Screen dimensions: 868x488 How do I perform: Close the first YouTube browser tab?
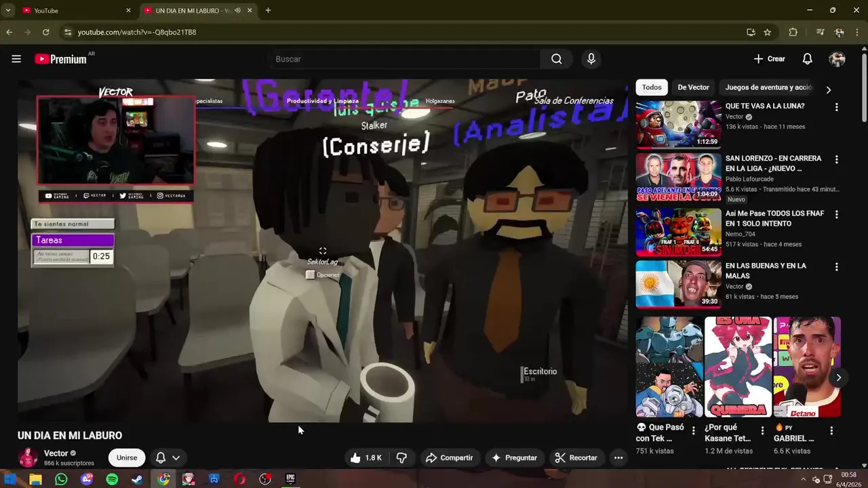tap(128, 10)
